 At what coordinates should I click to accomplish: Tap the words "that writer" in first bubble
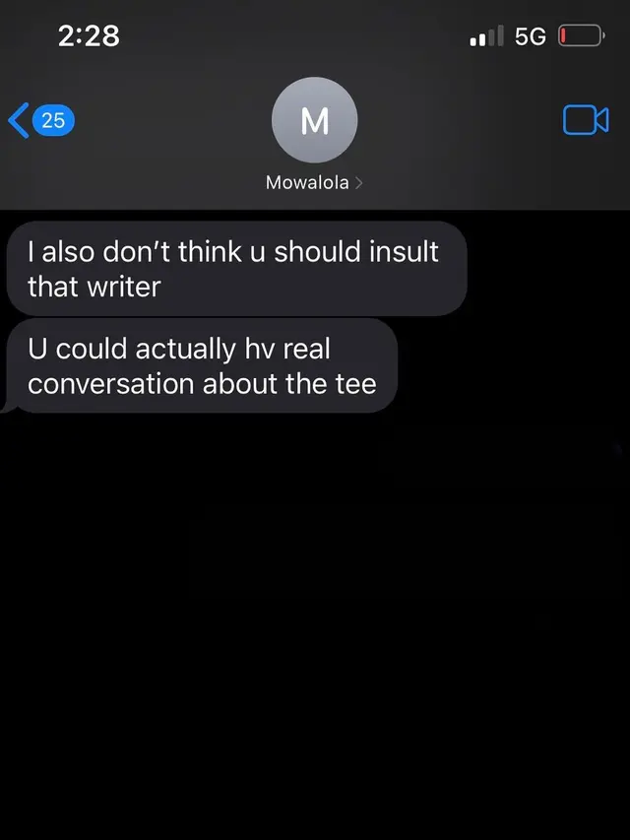[x=94, y=287]
